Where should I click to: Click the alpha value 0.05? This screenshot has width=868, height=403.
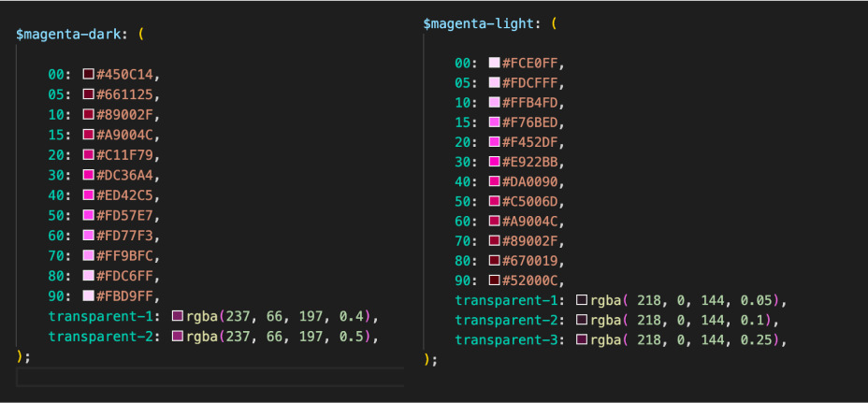coord(756,300)
